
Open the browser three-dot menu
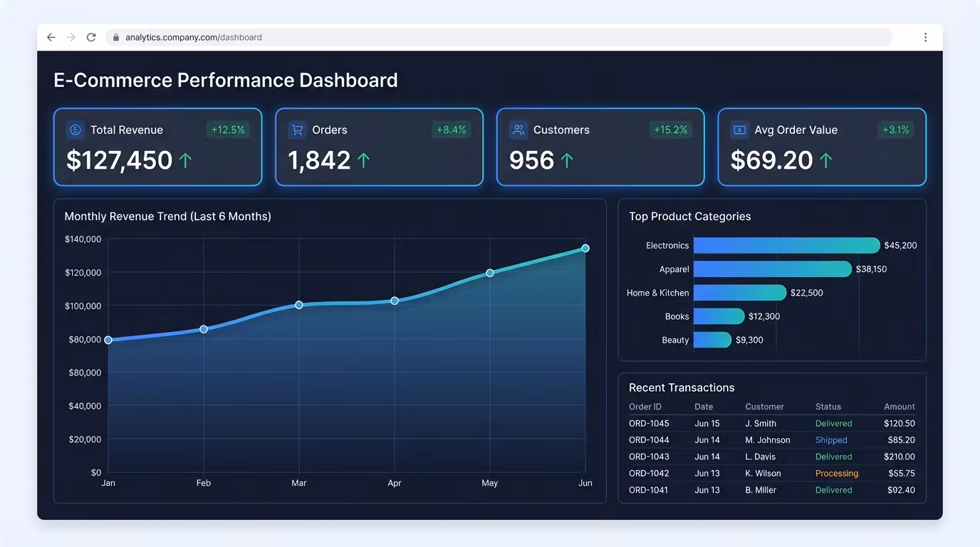point(925,37)
